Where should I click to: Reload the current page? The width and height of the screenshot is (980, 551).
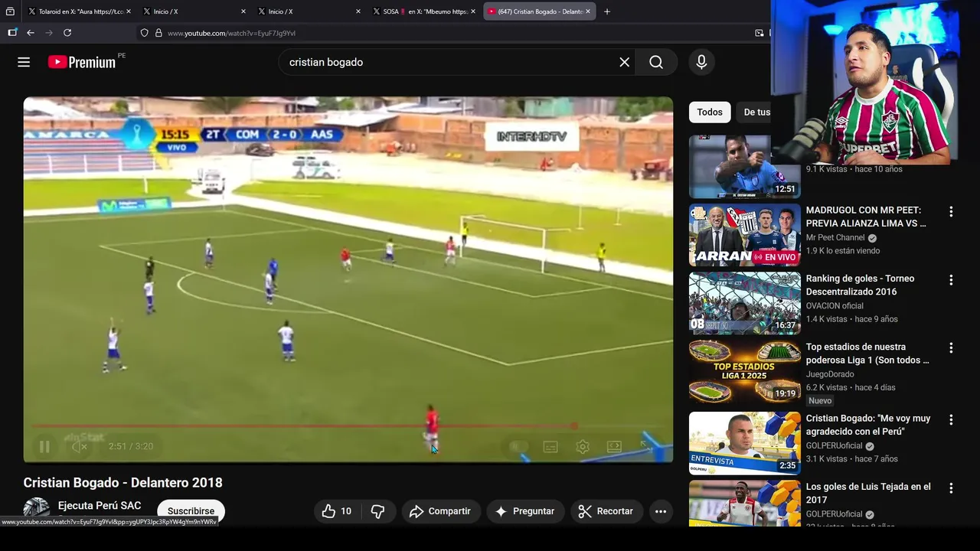(67, 33)
